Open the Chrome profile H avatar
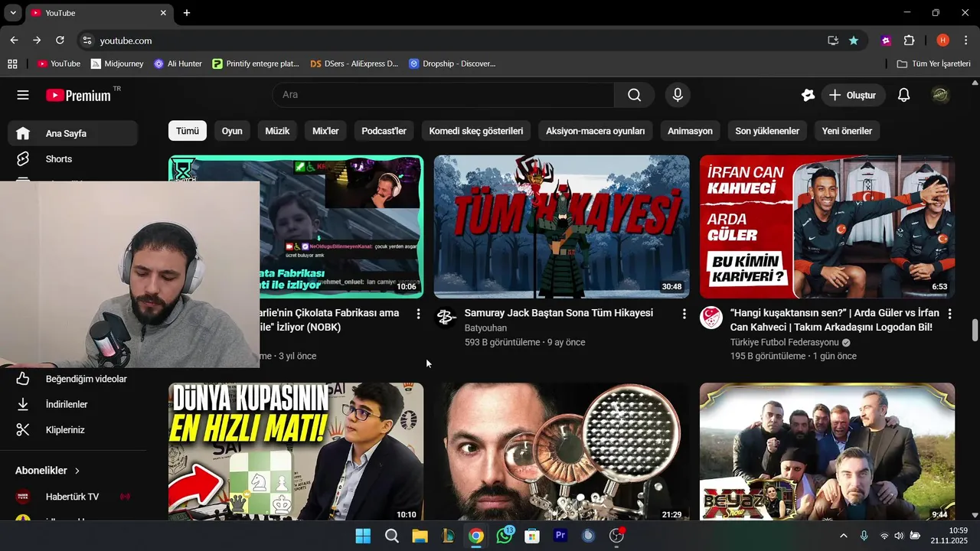This screenshot has height=551, width=980. 943,41
